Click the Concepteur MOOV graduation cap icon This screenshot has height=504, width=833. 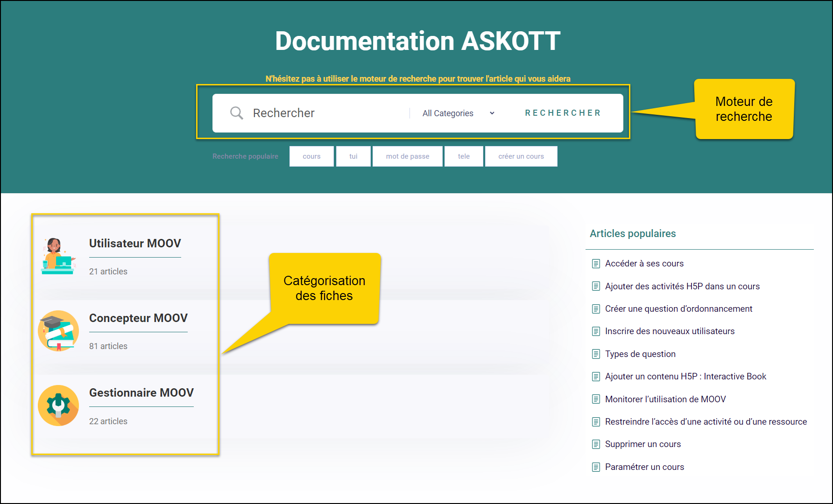pos(58,331)
